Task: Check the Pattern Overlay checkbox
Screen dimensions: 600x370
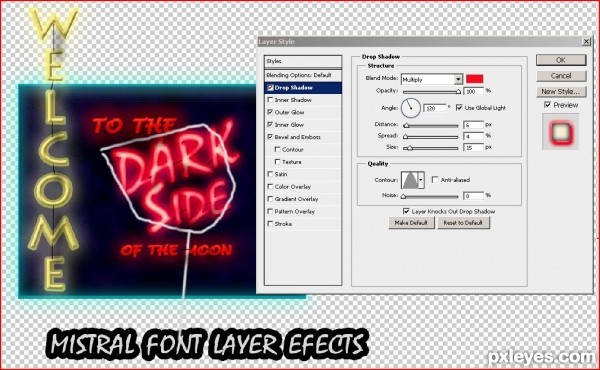Action: [x=270, y=211]
